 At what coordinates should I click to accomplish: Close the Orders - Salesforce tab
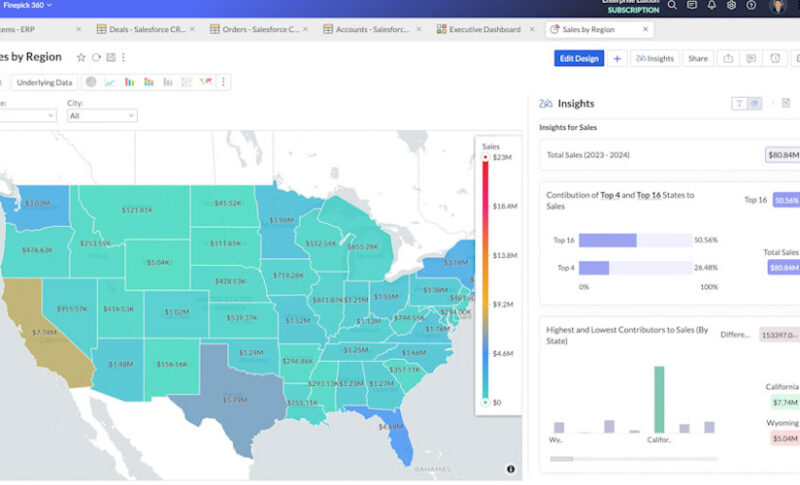pyautogui.click(x=306, y=30)
